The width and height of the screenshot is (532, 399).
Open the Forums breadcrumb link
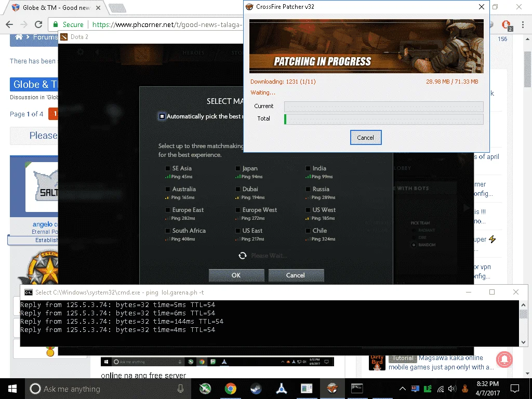pos(45,37)
